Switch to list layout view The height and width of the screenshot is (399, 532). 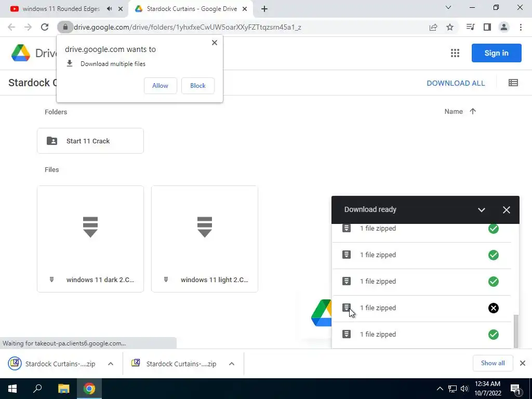(x=513, y=83)
